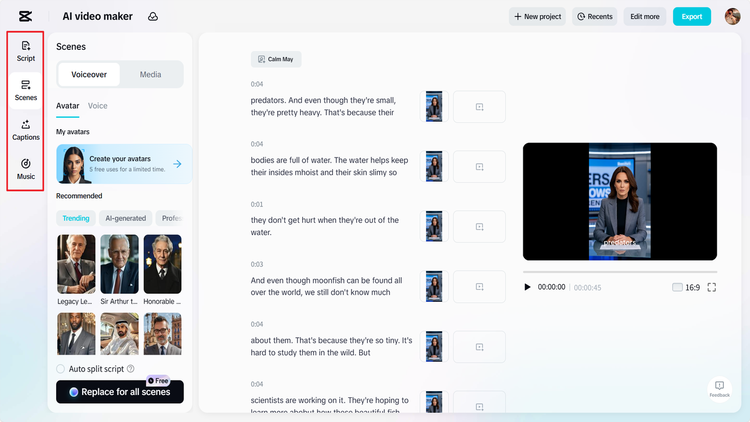Expand Create your avatars arrow

click(177, 164)
